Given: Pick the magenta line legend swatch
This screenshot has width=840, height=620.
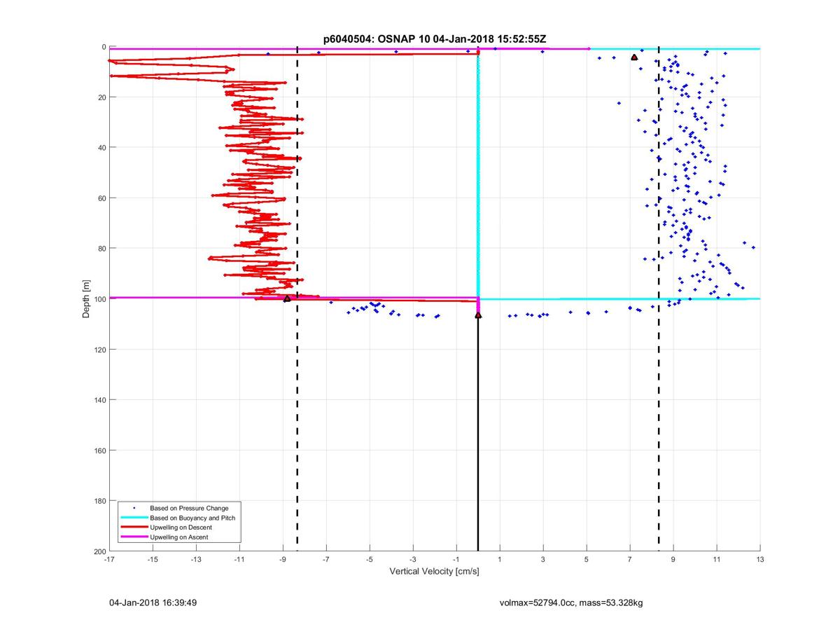Looking at the screenshot, I should click(134, 537).
